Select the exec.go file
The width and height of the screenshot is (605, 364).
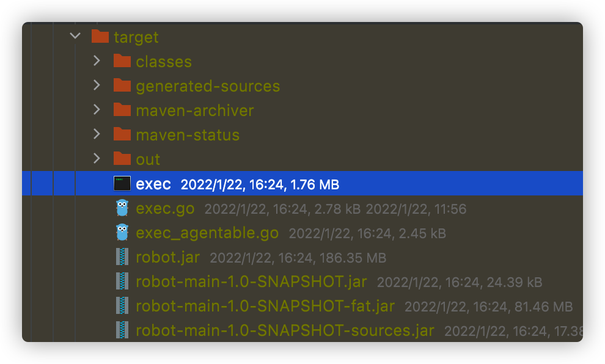pyautogui.click(x=165, y=209)
